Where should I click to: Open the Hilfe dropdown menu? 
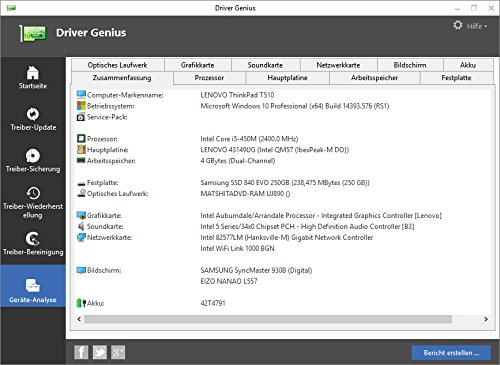coord(477,26)
